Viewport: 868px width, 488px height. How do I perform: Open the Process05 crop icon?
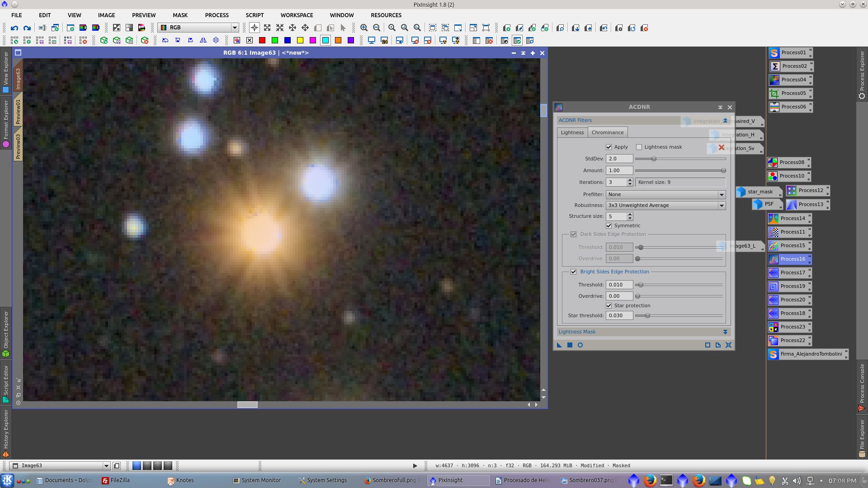tap(790, 94)
